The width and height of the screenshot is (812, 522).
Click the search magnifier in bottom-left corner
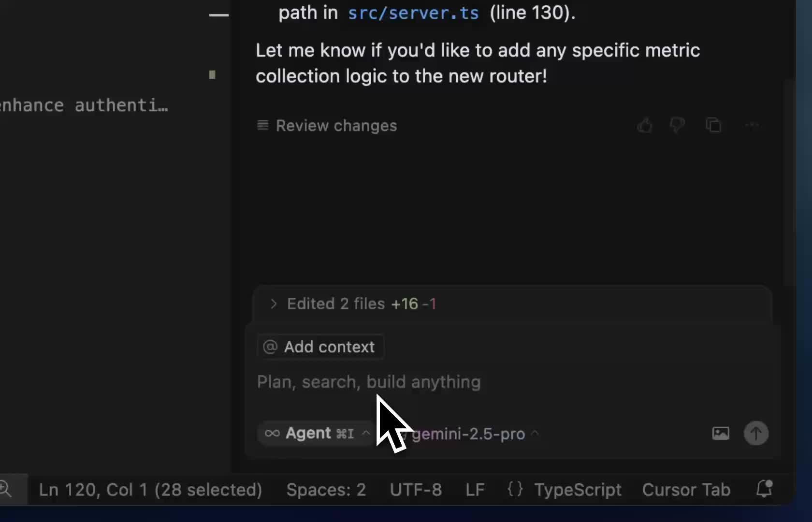pos(6,489)
